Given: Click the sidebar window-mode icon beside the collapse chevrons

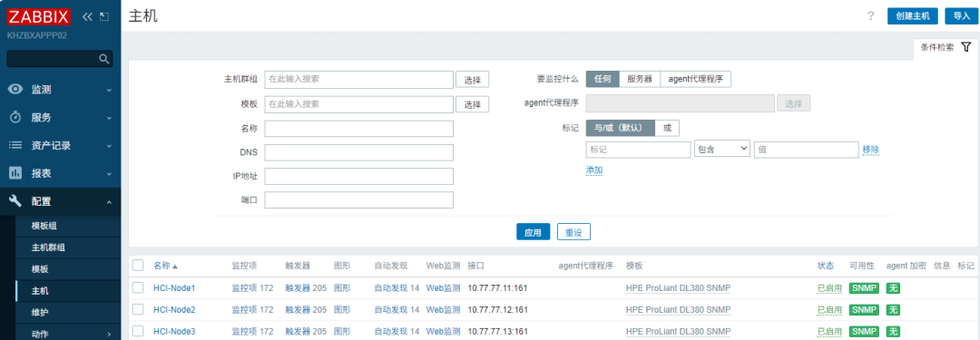Looking at the screenshot, I should [x=104, y=17].
